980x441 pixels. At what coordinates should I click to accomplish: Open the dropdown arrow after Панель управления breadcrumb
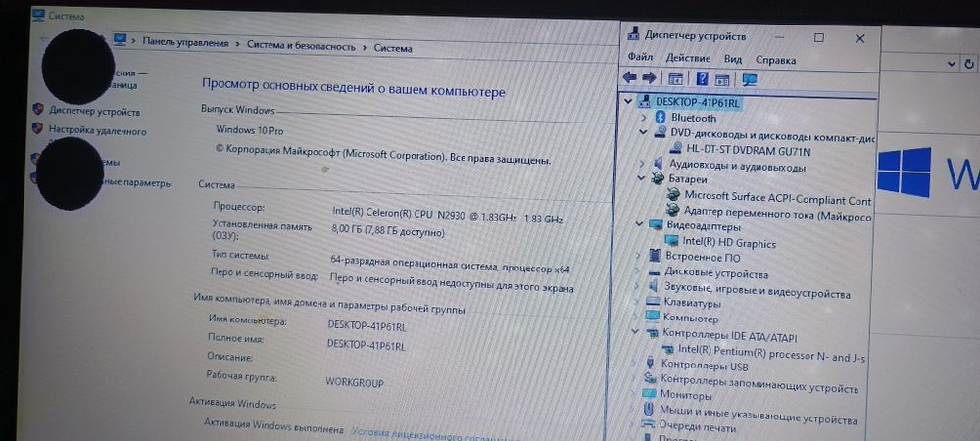[x=237, y=44]
